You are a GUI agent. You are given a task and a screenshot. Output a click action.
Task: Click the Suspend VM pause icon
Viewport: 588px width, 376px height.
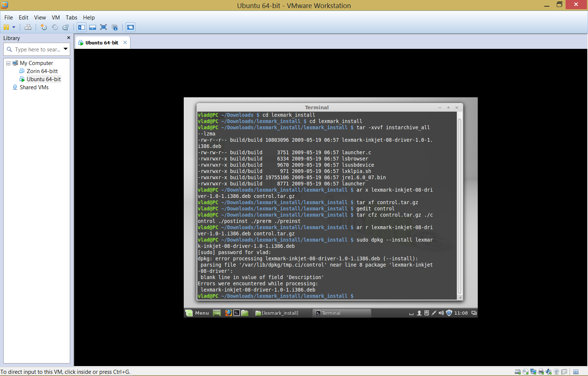[6, 27]
